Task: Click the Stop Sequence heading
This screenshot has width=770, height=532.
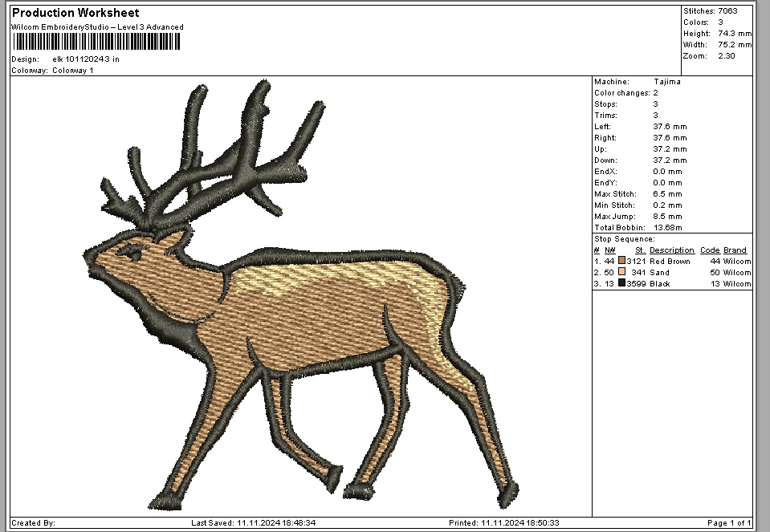Action: (x=624, y=239)
